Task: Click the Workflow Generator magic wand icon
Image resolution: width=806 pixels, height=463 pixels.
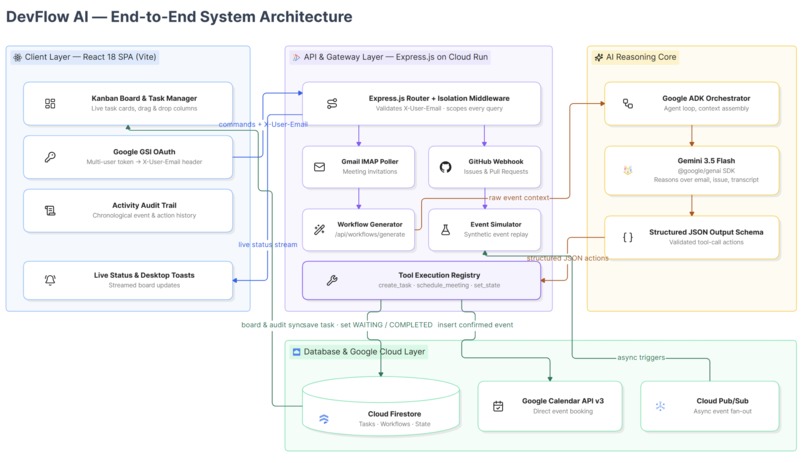Action: [x=319, y=230]
